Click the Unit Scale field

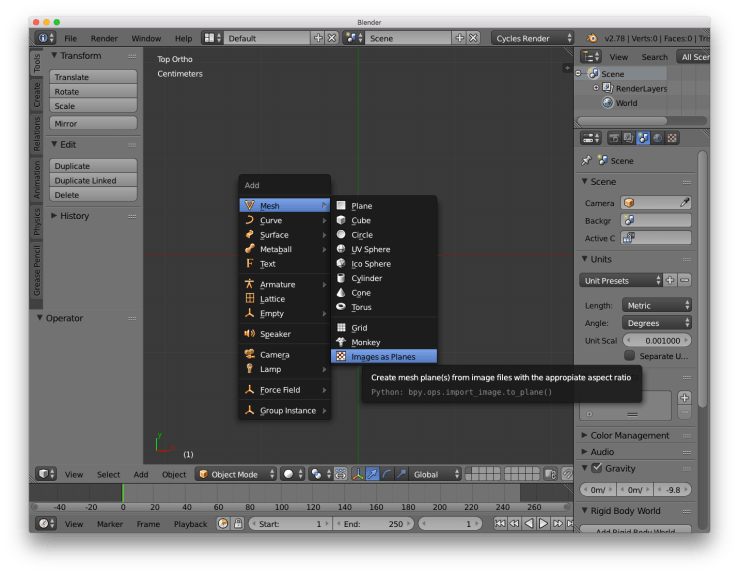657,341
